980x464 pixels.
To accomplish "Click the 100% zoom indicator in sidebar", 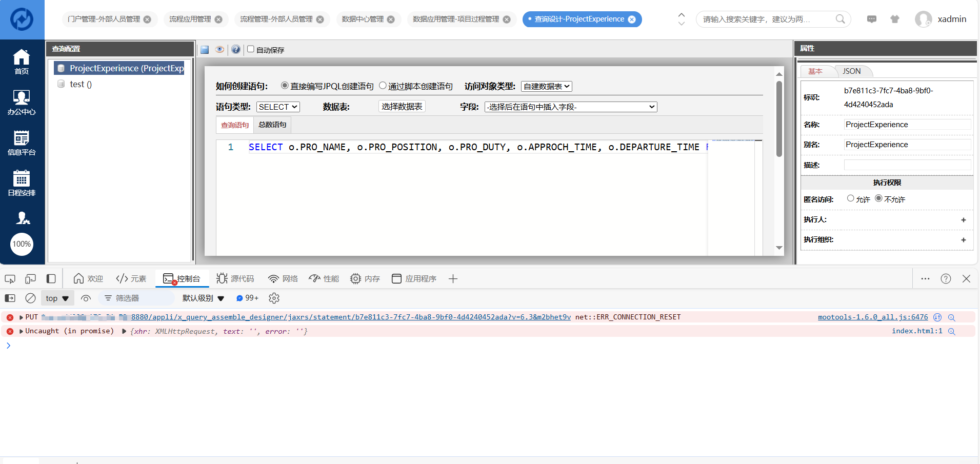I will click(x=22, y=244).
